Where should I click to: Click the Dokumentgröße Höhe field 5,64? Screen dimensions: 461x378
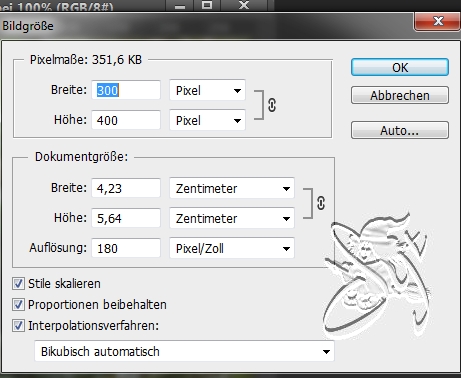click(126, 218)
